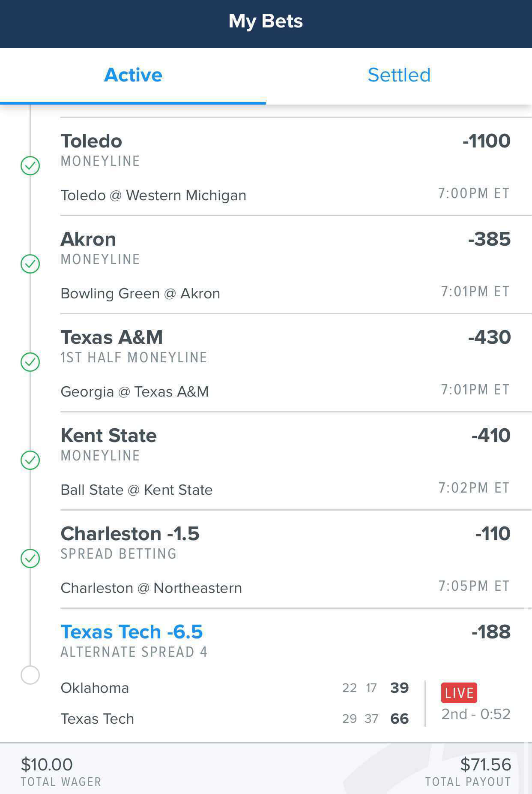Tap the green checkmark beside Charleston -1.5
The width and height of the screenshot is (532, 794).
tap(30, 558)
